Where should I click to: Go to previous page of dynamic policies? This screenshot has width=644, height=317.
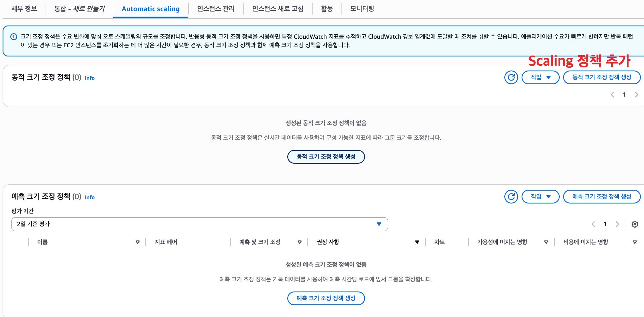pyautogui.click(x=612, y=95)
